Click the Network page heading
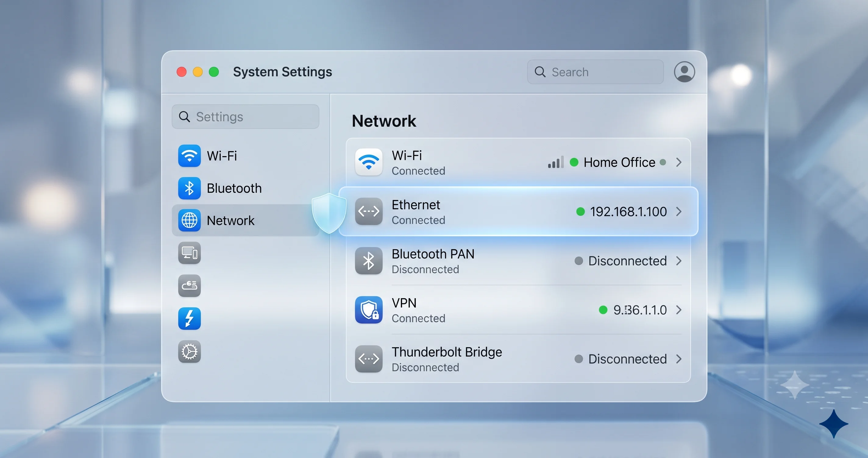The image size is (868, 458). pyautogui.click(x=384, y=121)
